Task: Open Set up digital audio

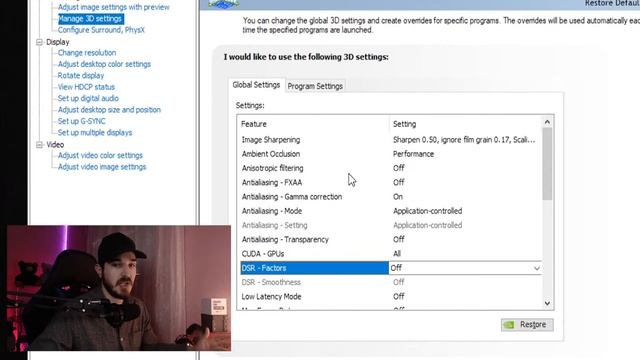Action: click(x=88, y=98)
